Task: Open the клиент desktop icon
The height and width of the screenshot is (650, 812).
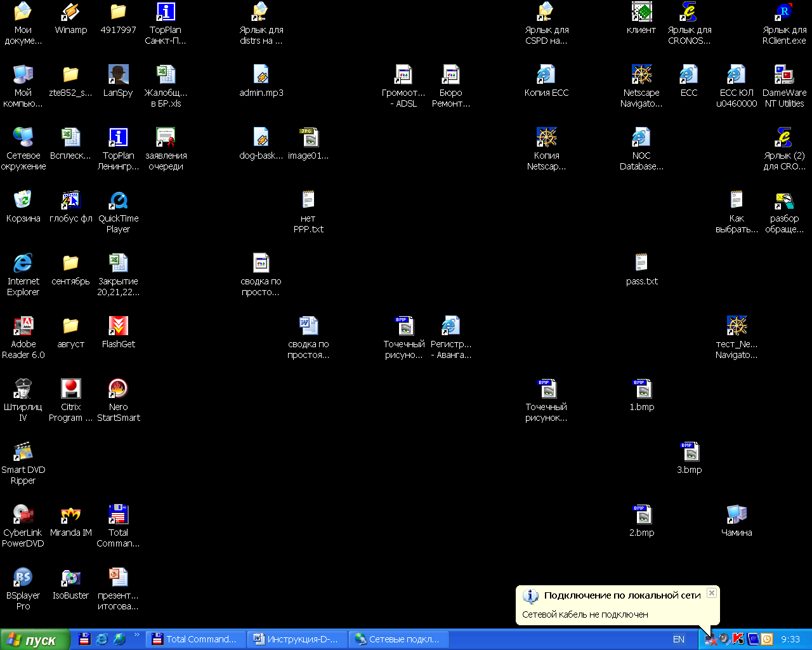Action: point(641,18)
